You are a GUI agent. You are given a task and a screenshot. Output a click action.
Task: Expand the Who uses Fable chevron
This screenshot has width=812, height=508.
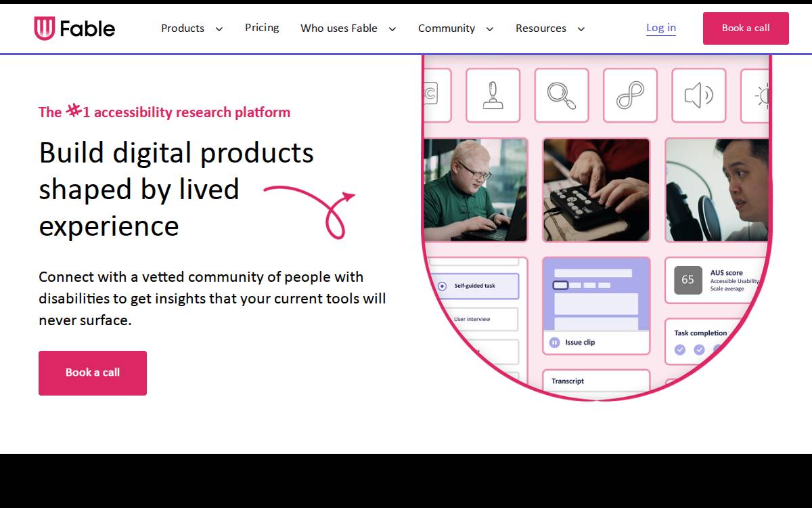click(392, 28)
